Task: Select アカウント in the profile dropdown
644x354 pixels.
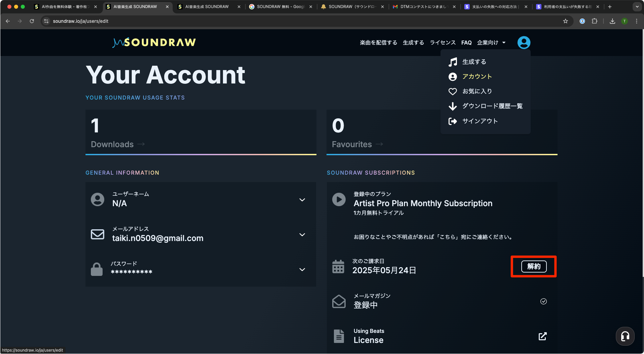Action: (477, 77)
